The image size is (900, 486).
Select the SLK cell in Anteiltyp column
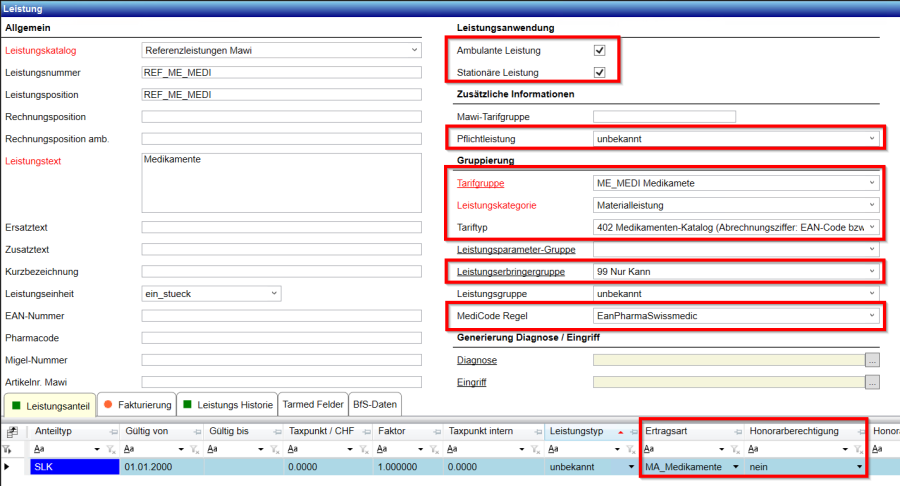pos(75,467)
